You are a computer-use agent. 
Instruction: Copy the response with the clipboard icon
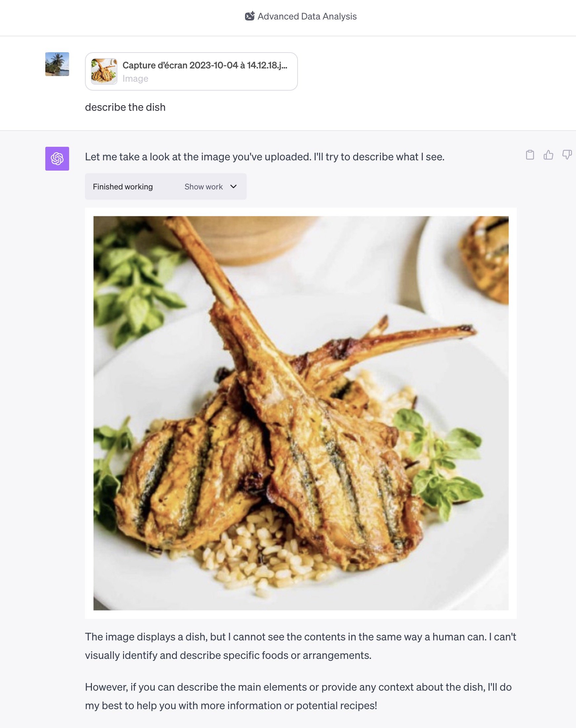tap(530, 155)
